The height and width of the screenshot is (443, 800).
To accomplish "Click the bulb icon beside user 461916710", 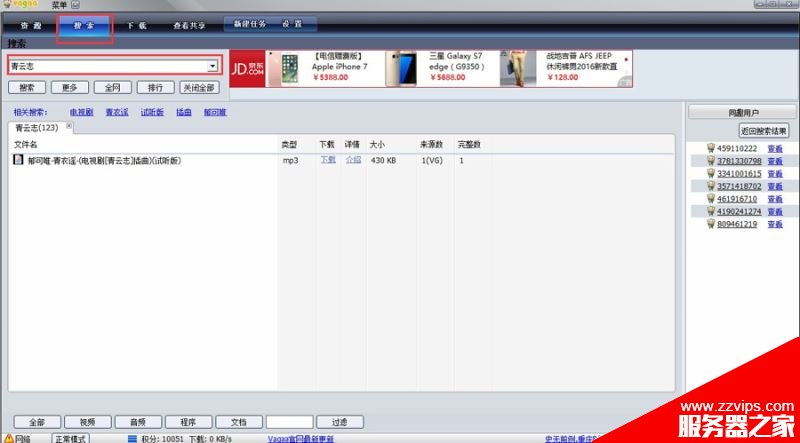I will click(711, 199).
